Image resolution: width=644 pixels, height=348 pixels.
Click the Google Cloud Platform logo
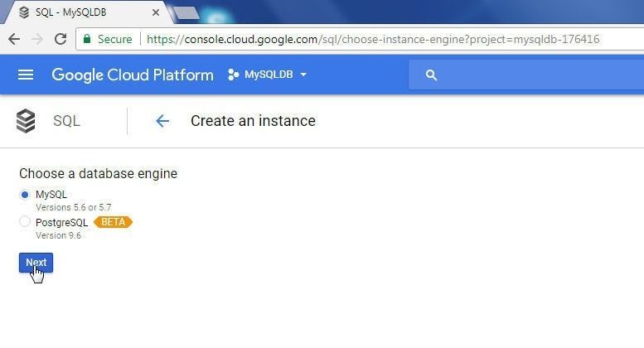(133, 75)
